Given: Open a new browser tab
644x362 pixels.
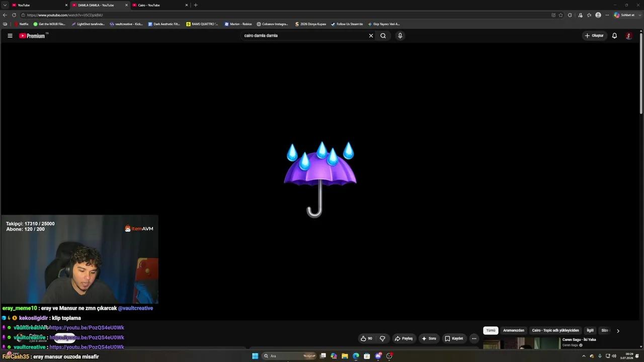Looking at the screenshot, I should pos(196,5).
